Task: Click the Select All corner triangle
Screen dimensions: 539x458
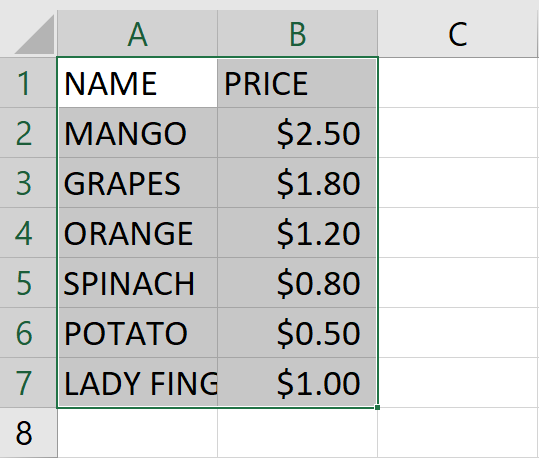Action: tap(34, 34)
